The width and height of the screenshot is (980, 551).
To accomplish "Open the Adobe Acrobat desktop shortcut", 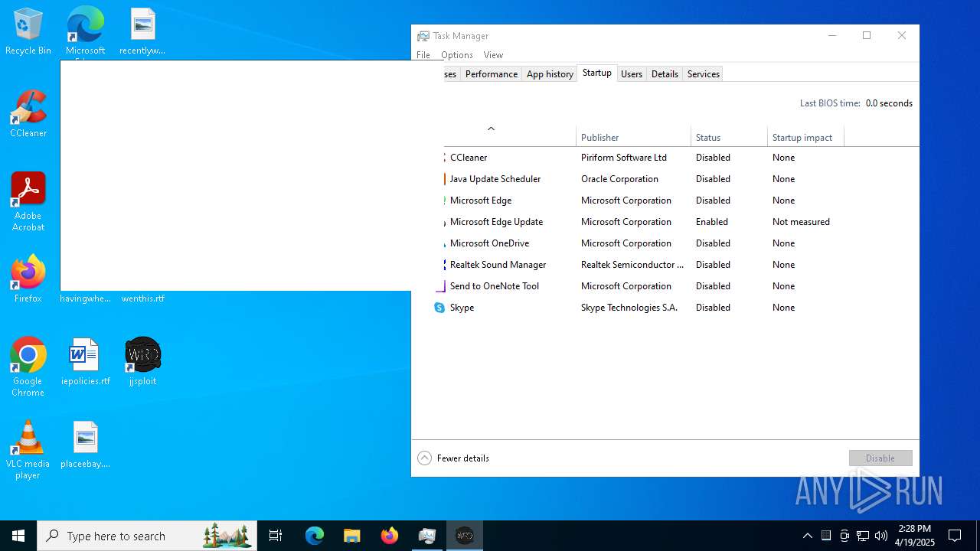I will [28, 202].
